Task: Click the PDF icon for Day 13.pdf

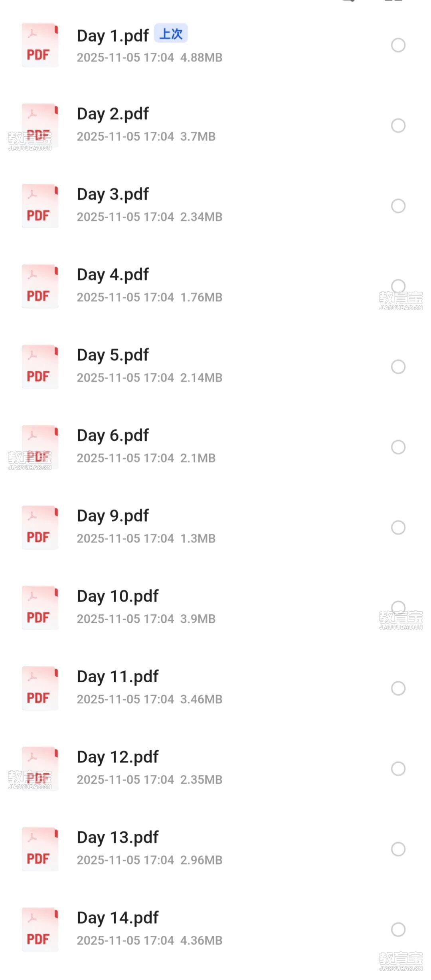Action: [x=40, y=849]
